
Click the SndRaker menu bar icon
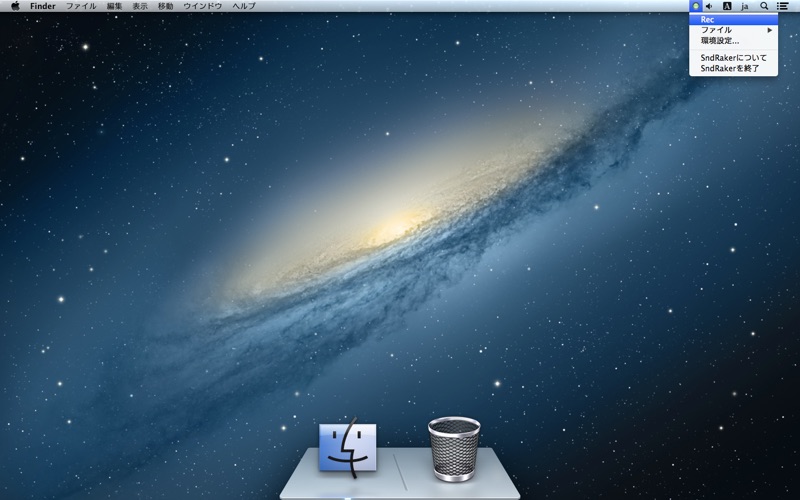[x=695, y=6]
